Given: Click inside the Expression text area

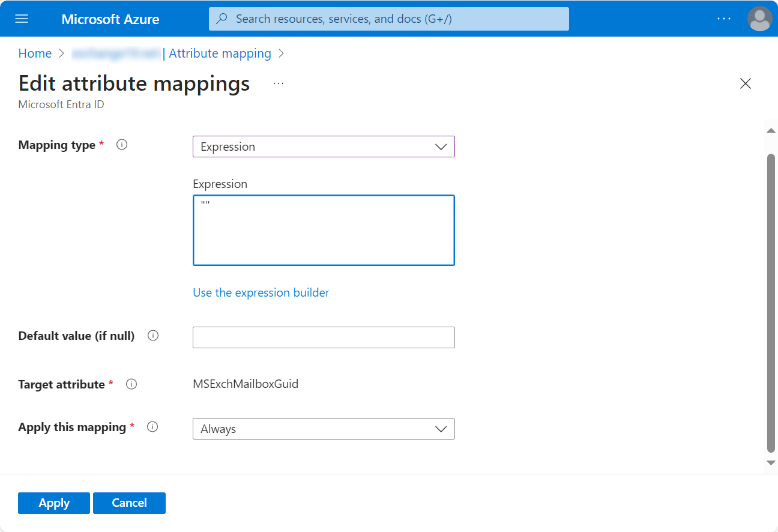Looking at the screenshot, I should pos(324,230).
